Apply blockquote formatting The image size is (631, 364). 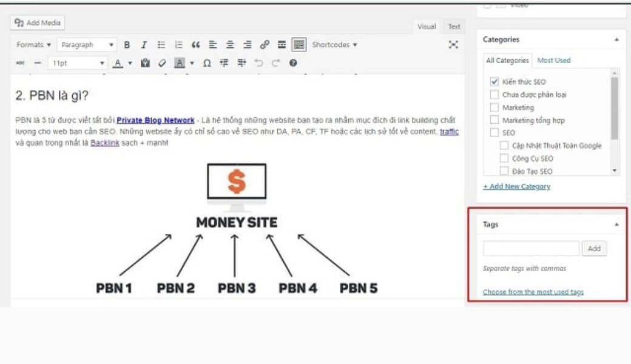click(195, 45)
